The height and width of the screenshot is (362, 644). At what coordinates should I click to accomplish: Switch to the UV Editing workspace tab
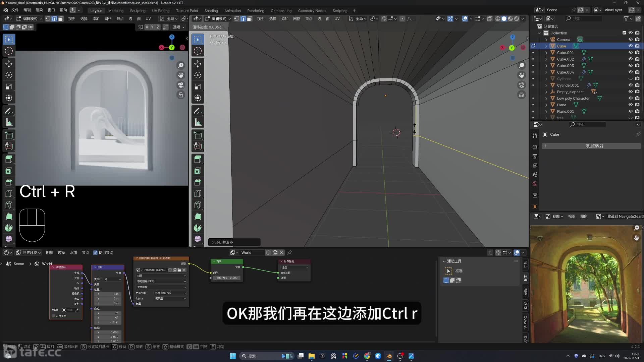[160, 11]
